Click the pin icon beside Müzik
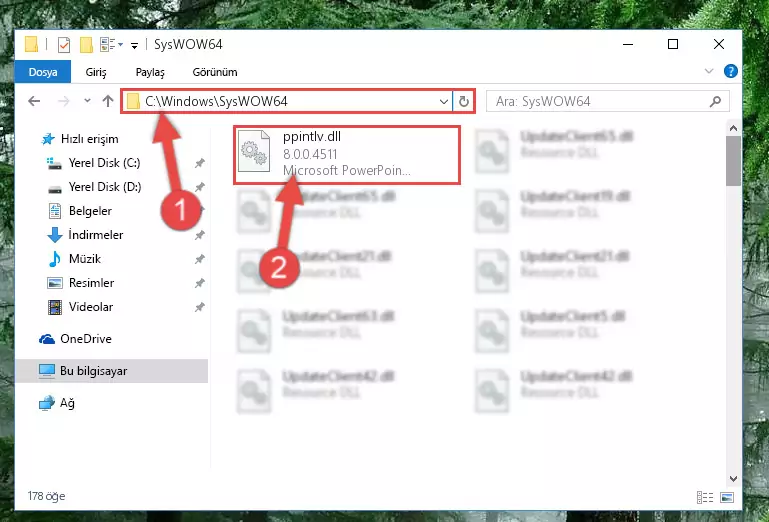 (x=199, y=259)
